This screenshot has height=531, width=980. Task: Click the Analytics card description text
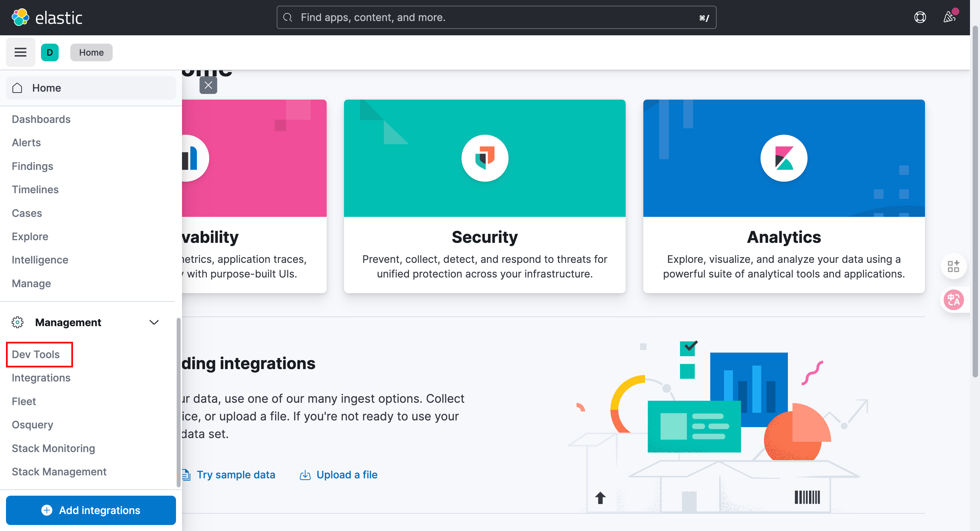click(x=784, y=266)
